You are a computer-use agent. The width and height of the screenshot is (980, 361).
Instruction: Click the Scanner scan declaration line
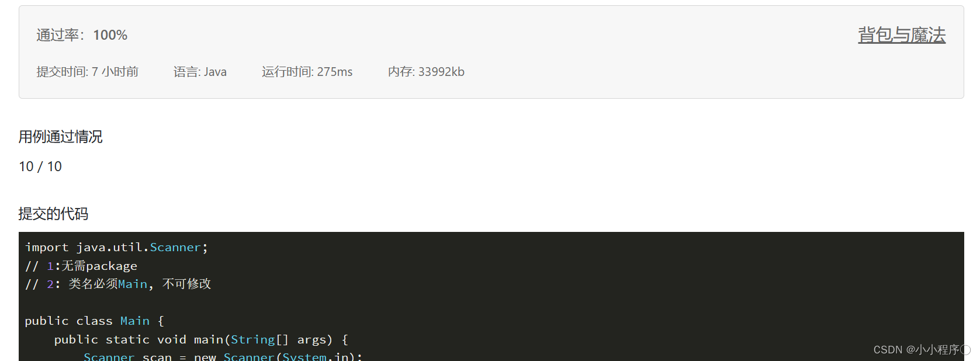[x=223, y=356]
